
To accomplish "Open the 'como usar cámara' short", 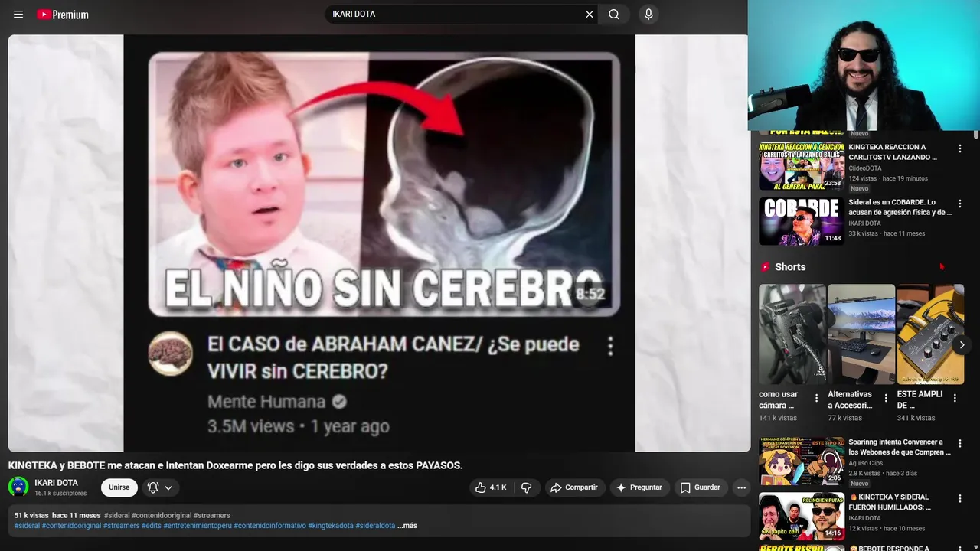I will [x=792, y=334].
